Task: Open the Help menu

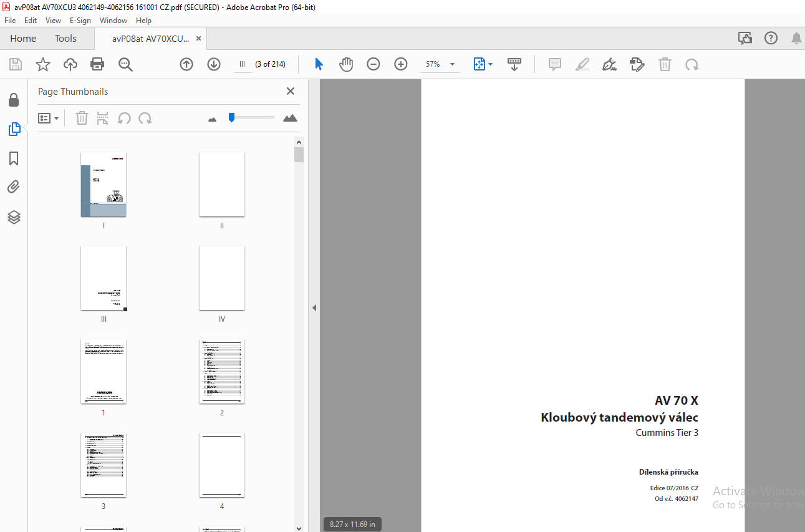Action: coord(143,21)
